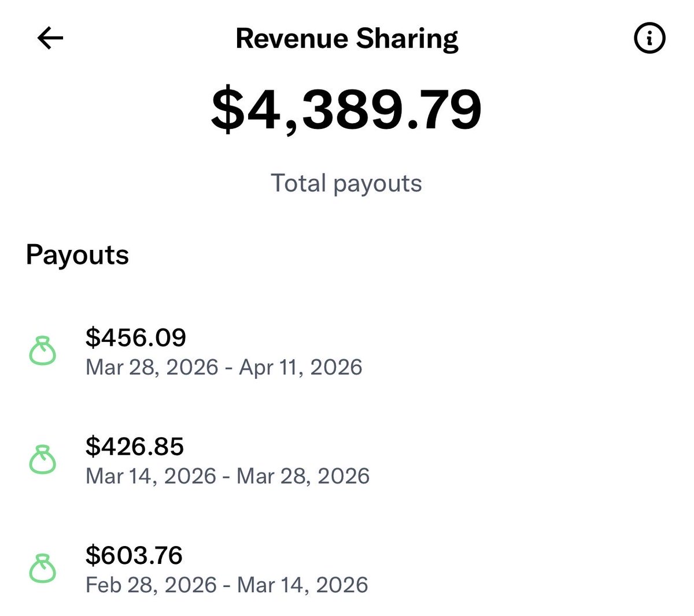Screen dimensions: 694x616
Task: Tap the Payouts section heading
Action: [x=77, y=254]
